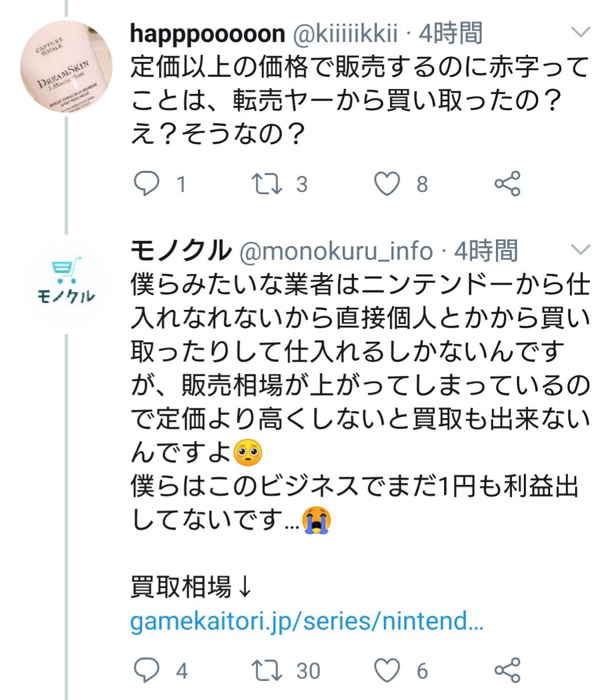Viewport: 615px width, 700px height.
Task: Share モノクル's tweet
Action: pos(507,670)
